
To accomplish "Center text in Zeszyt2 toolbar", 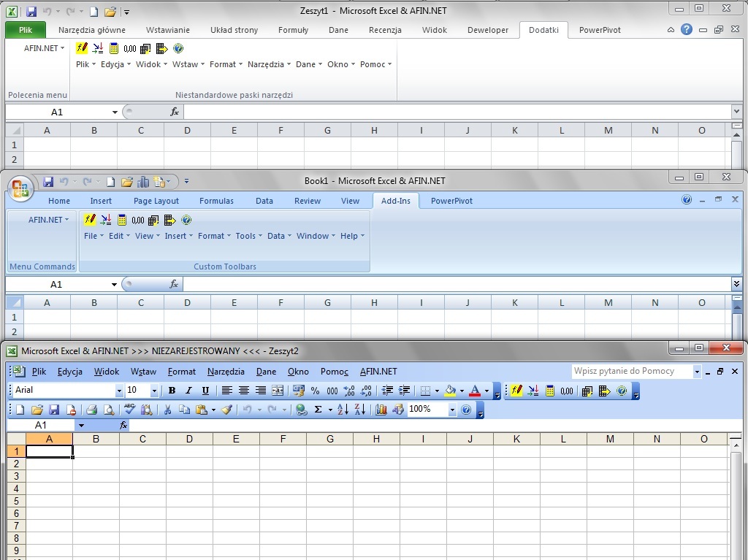I will point(243,391).
